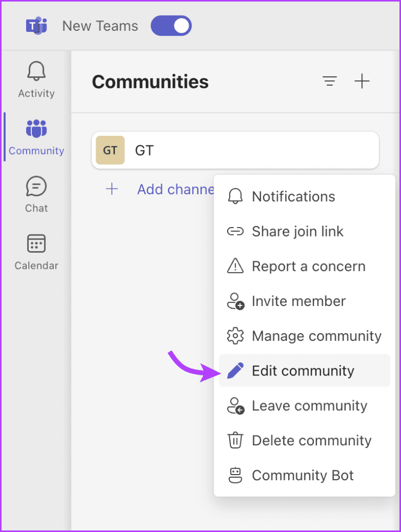
Task: Open the Activity bell icon in sidebar
Action: (x=36, y=72)
